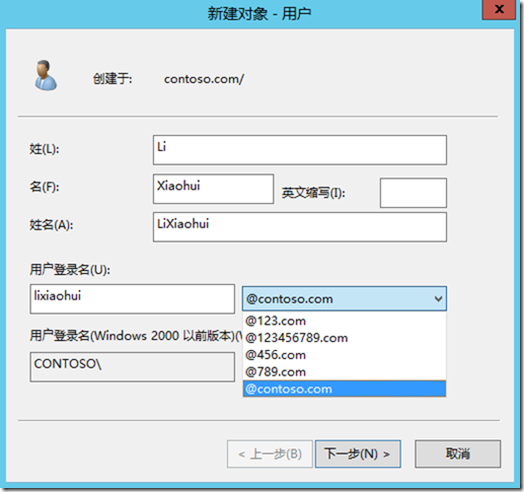Viewport: 524px width, 492px height.
Task: Click the 上一步(B) back button
Action: [x=270, y=454]
